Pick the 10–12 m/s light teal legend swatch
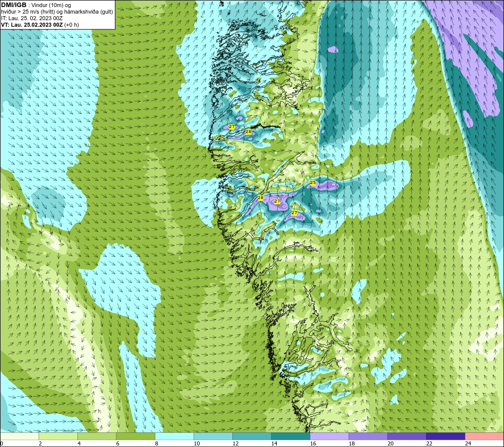Image resolution: width=504 pixels, height=447 pixels. click(213, 436)
